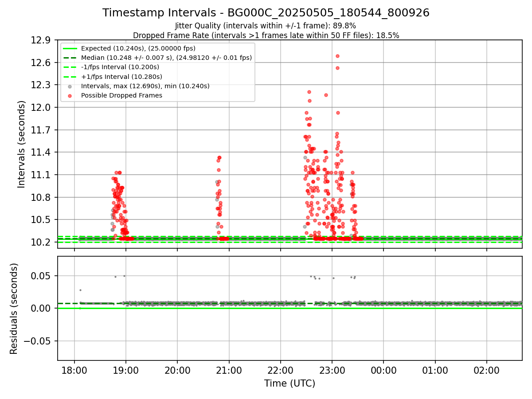
Task: Click the 'Jitter Quality' 89.8% subtitle line
Action: pos(266,26)
